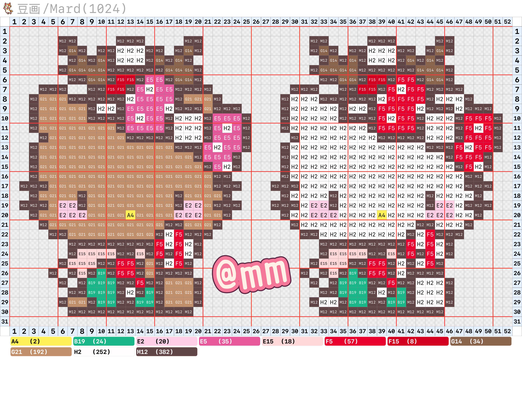Click column label 26 on the bottom ruler

pos(256,331)
